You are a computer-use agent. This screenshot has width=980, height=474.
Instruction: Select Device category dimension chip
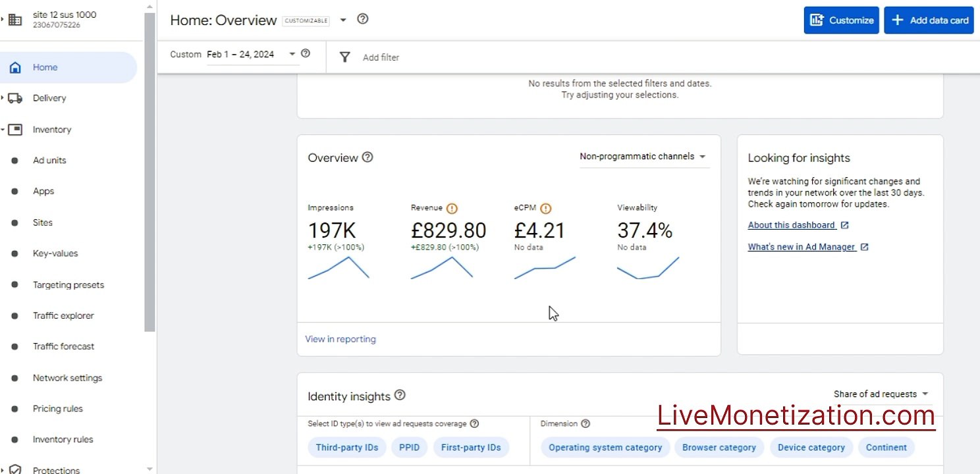tap(811, 448)
